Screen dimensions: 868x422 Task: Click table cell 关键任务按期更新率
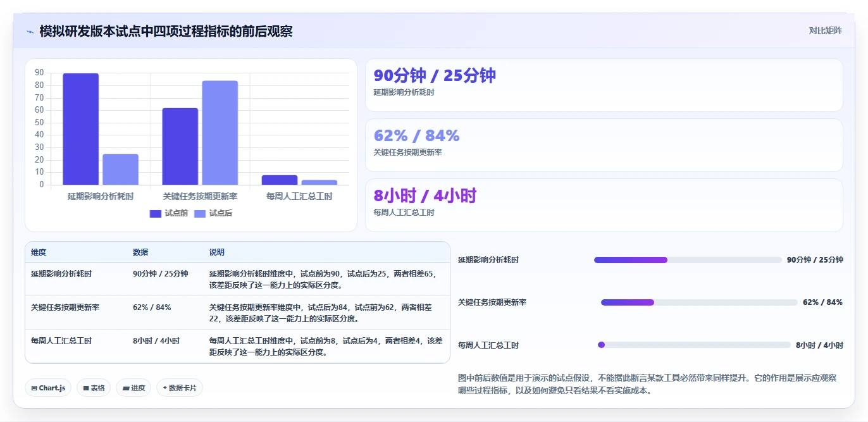[65, 307]
